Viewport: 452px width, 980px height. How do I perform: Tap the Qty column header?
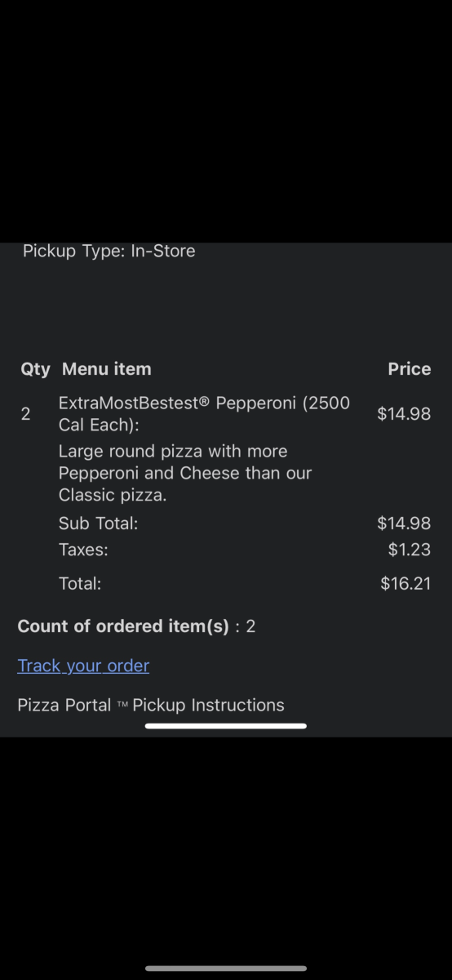35,369
